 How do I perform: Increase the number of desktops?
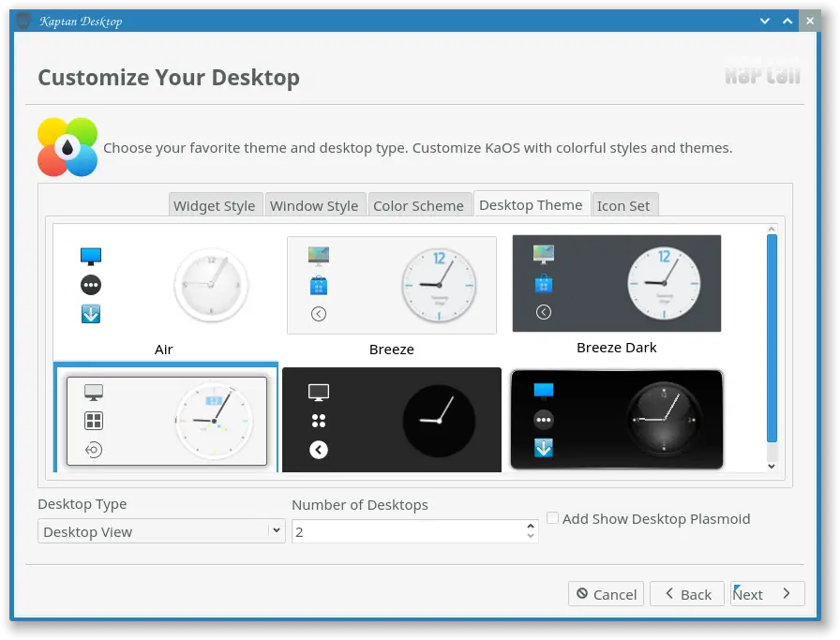531,526
